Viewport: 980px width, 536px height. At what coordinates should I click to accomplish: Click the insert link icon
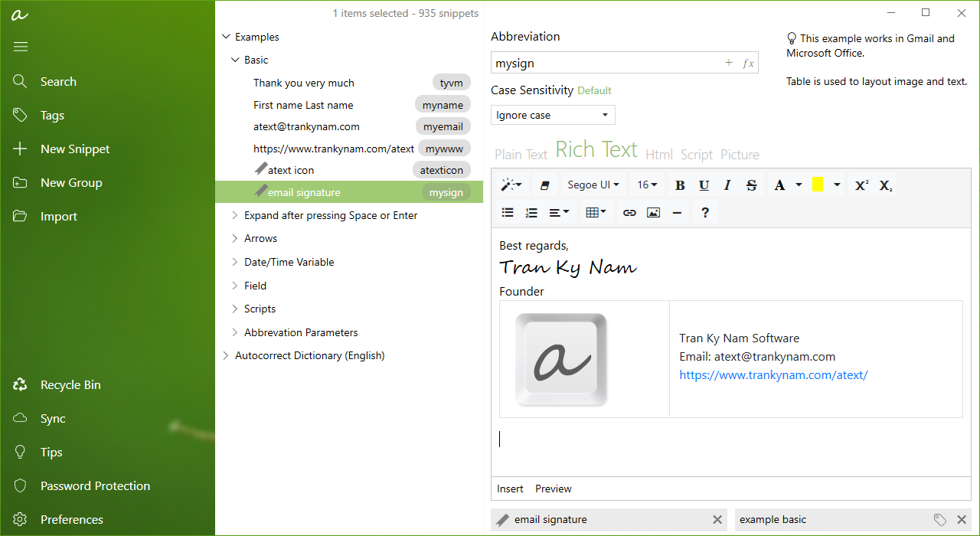click(x=629, y=213)
